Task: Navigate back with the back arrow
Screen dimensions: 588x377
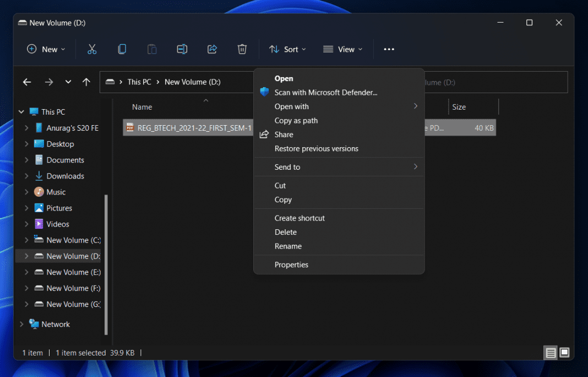Action: click(27, 82)
